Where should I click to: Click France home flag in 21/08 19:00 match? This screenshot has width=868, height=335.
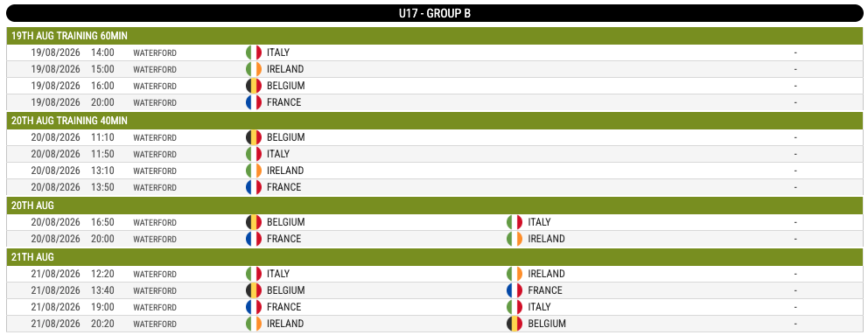(254, 307)
